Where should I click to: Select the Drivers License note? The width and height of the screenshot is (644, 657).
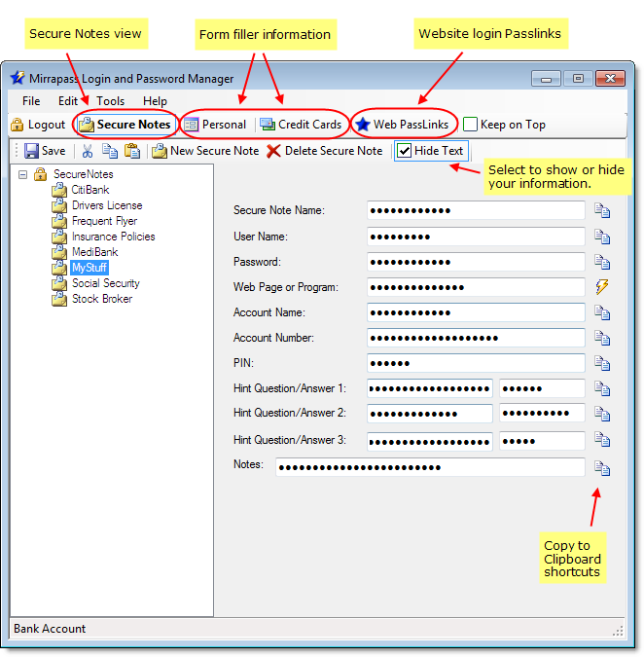pos(107,205)
